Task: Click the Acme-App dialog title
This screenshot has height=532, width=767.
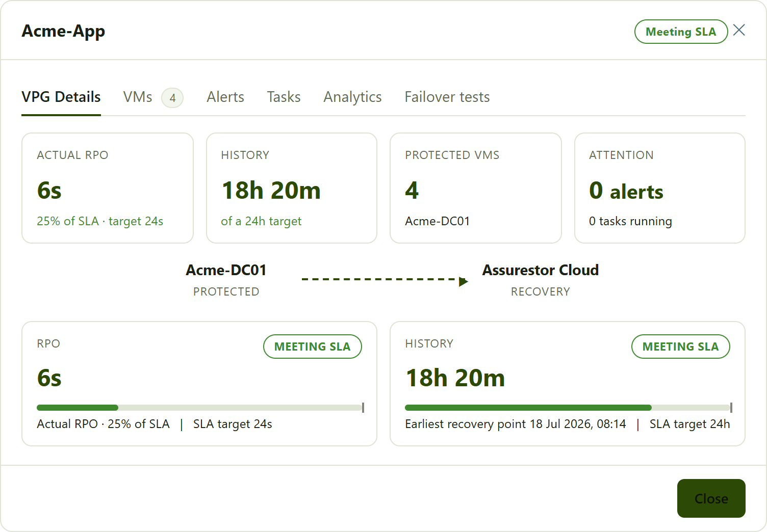Action: point(63,31)
